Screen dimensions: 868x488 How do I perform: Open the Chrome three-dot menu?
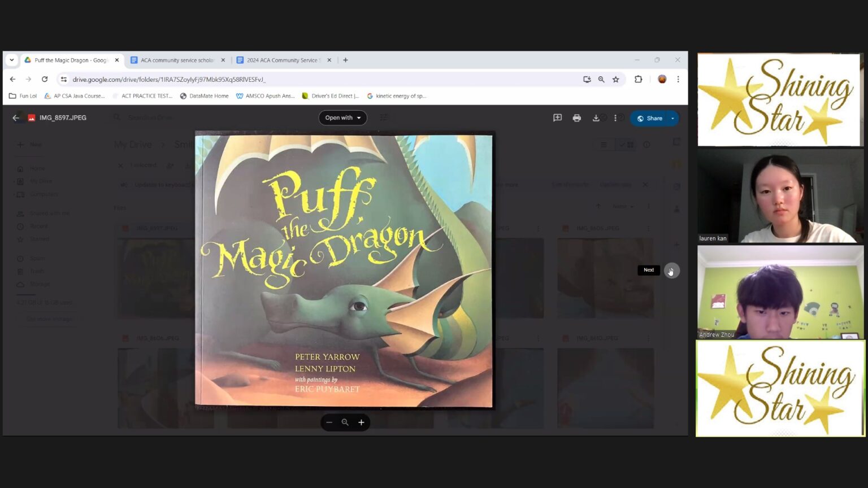(678, 79)
